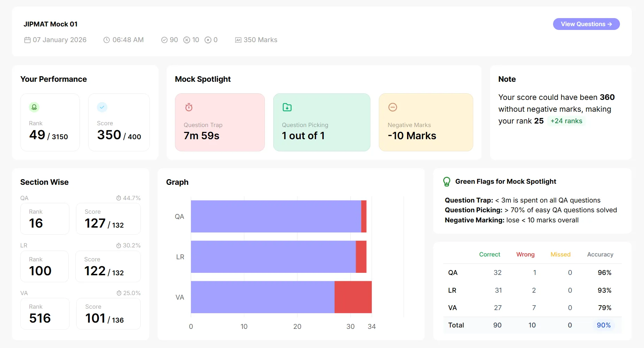
Task: Click the VA correct count 27
Action: (x=498, y=308)
